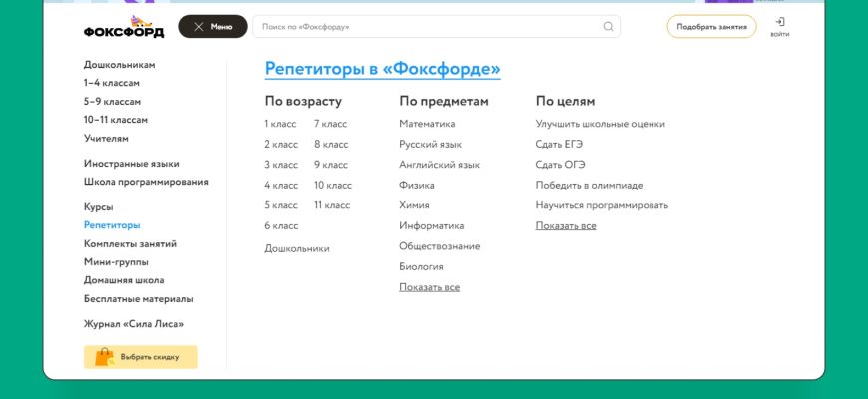Type in the Foxford search field
Viewport: 868px width, 399px height.
coord(429,27)
